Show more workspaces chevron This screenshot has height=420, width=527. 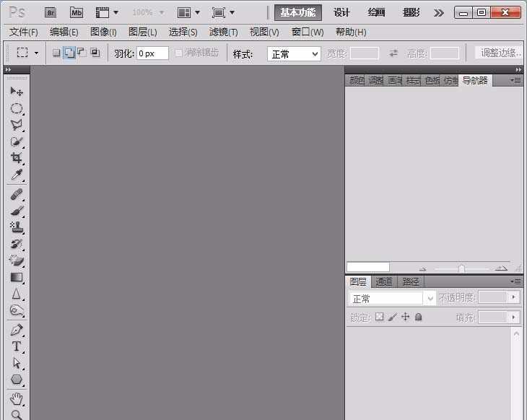tap(438, 13)
